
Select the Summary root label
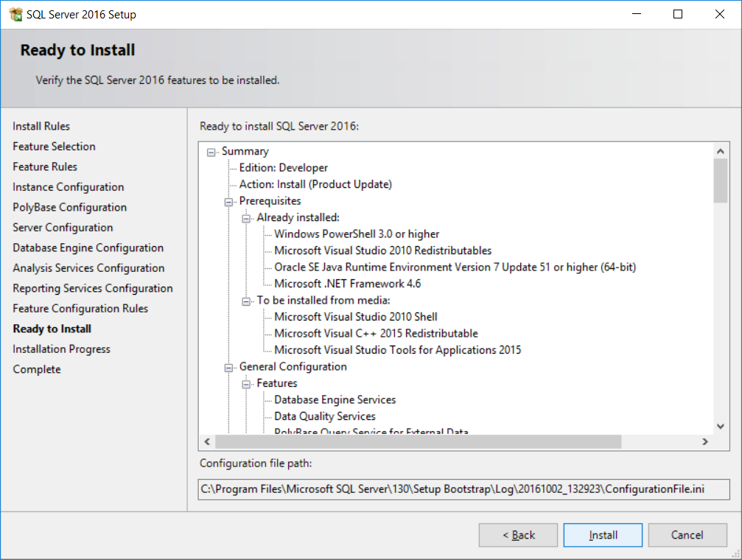click(245, 152)
